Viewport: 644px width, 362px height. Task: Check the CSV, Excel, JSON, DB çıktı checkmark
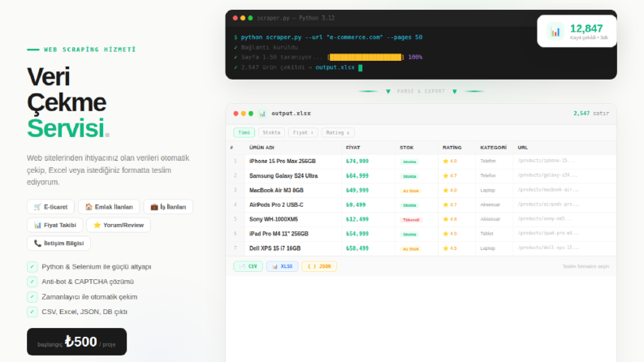32,312
